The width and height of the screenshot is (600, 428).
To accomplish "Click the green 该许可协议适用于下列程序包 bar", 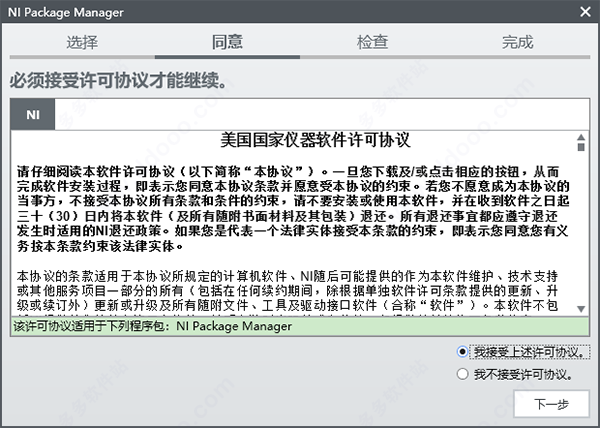I will click(300, 326).
